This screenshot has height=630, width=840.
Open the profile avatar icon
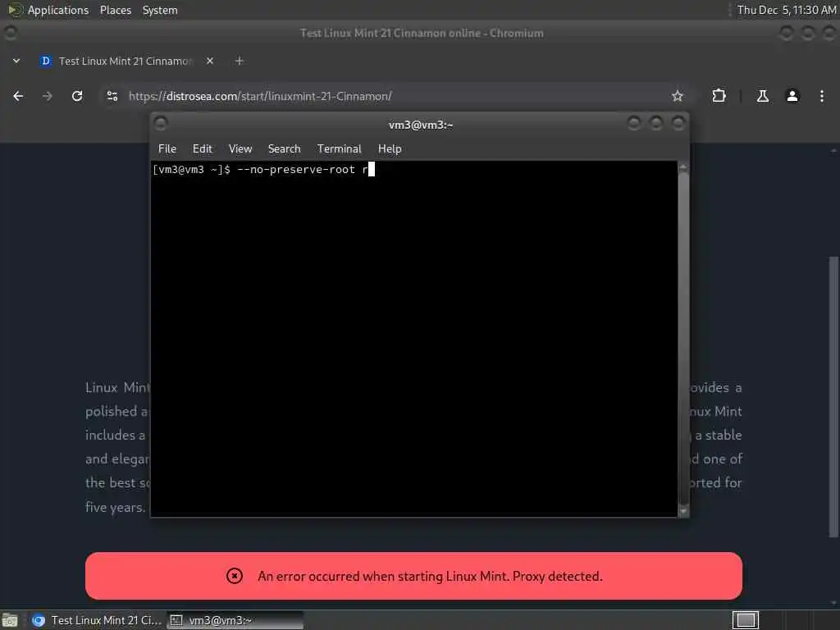[x=792, y=97]
